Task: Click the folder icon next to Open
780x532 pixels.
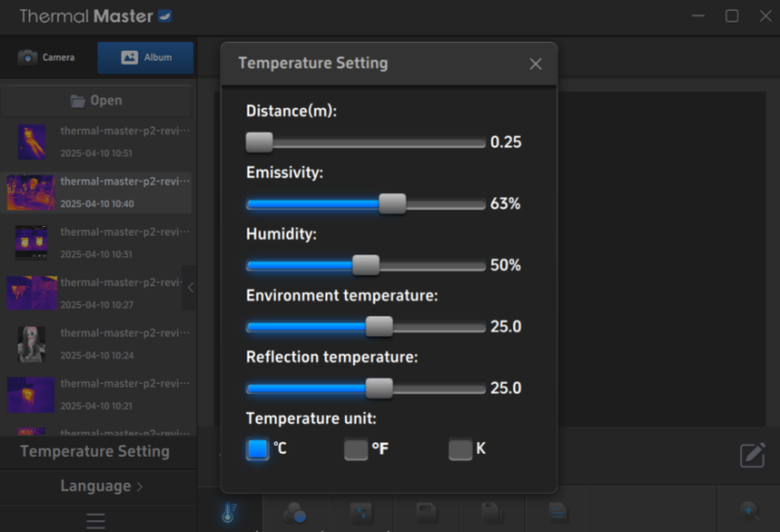Action: pos(78,101)
